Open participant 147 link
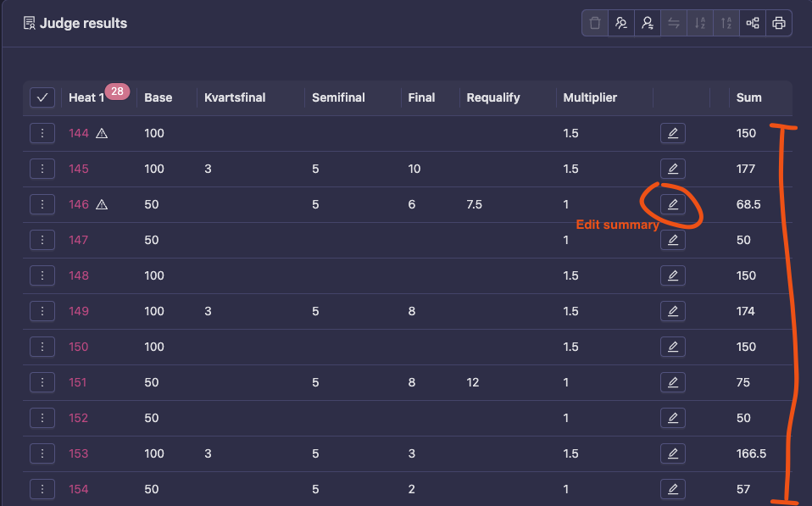Viewport: 812px width, 506px height. pyautogui.click(x=79, y=240)
